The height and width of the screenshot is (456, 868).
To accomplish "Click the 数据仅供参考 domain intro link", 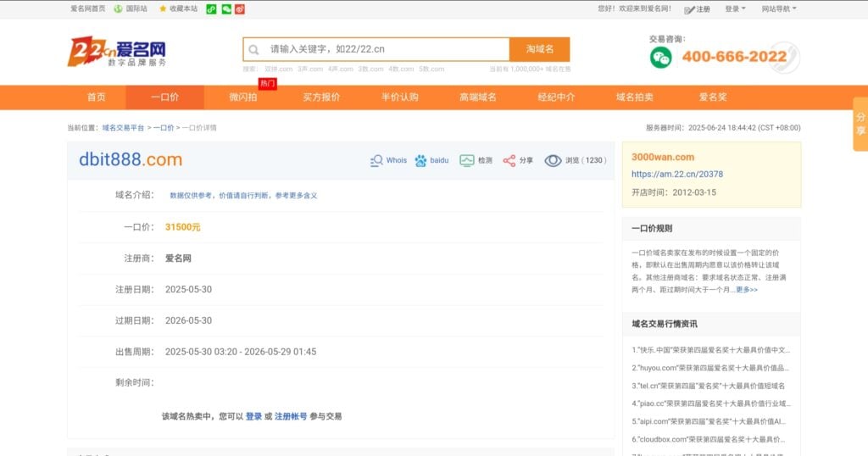I will click(243, 195).
